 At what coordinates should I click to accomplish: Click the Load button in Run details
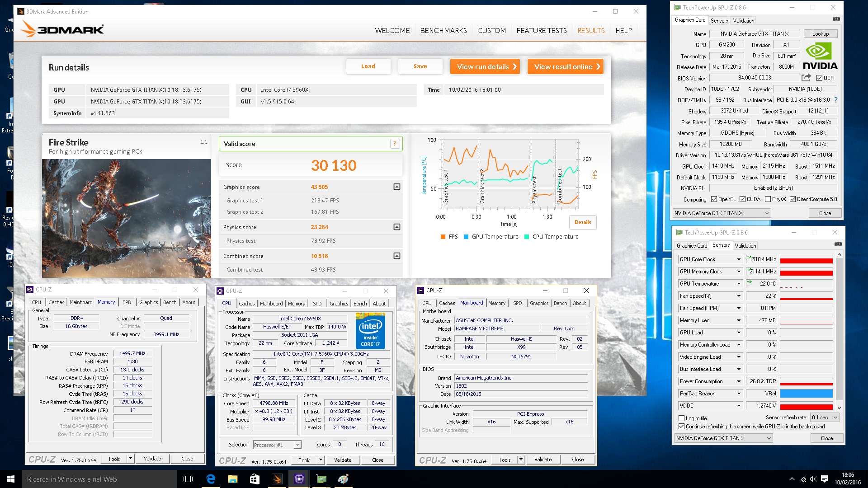coord(368,66)
